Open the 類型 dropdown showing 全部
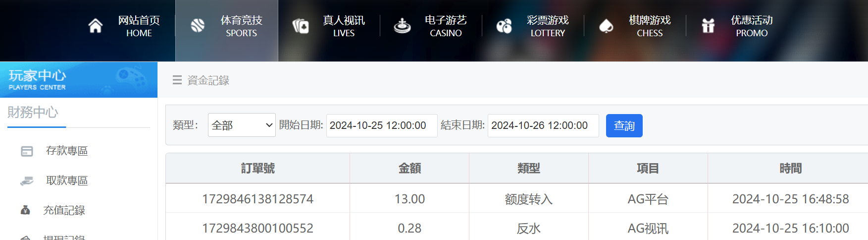868x240 pixels. (242, 125)
